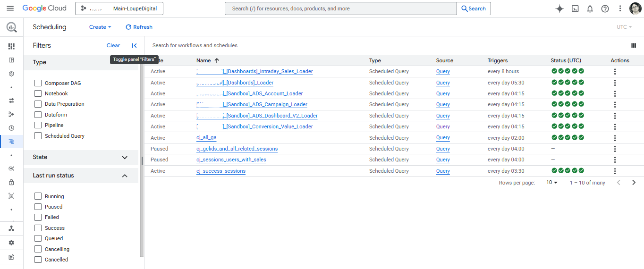Open the sidebar partner hierarchy icon
The height and width of the screenshot is (269, 644).
[x=11, y=228]
